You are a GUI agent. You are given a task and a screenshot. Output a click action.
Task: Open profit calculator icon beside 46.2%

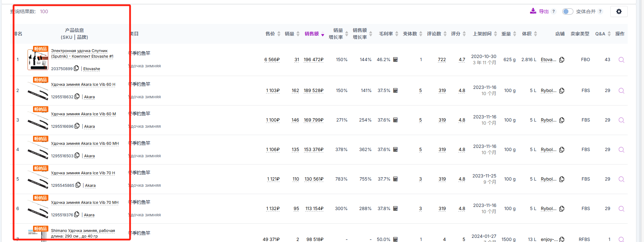pyautogui.click(x=395, y=60)
